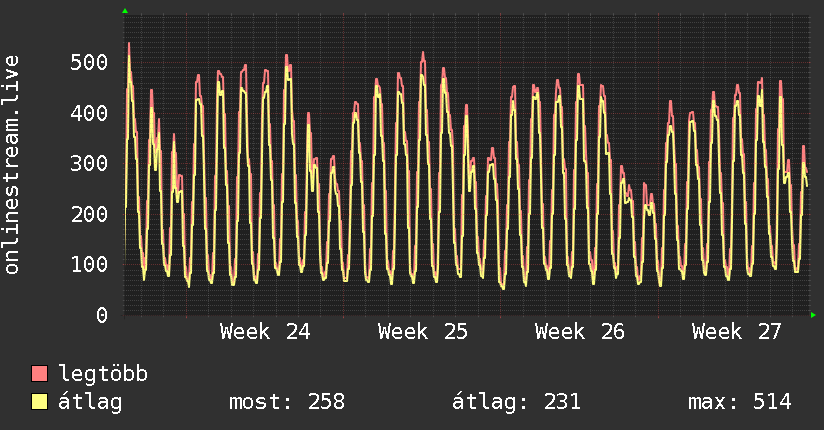824x430 pixels.
Task: Click the Week 26 axis label
Action: [x=580, y=332]
